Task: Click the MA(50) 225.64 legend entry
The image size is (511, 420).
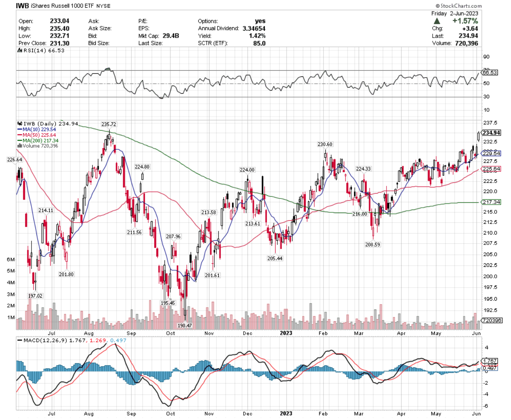Action: (36, 135)
